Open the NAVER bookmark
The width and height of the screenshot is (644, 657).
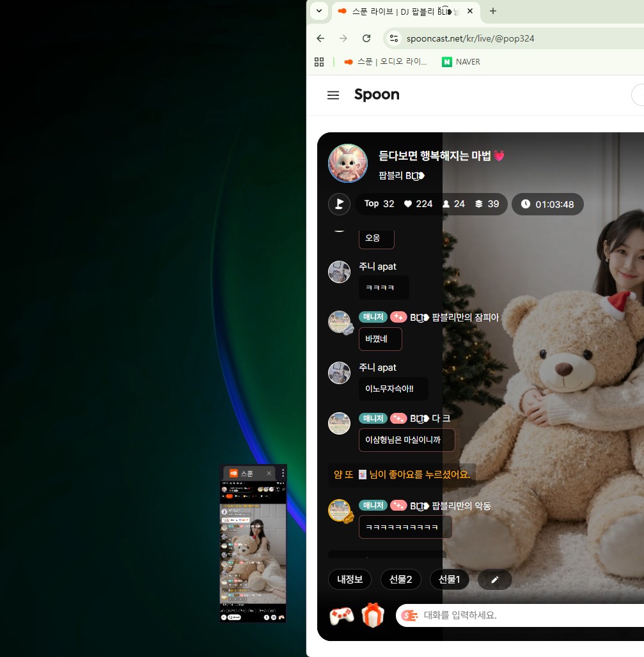pyautogui.click(x=460, y=61)
